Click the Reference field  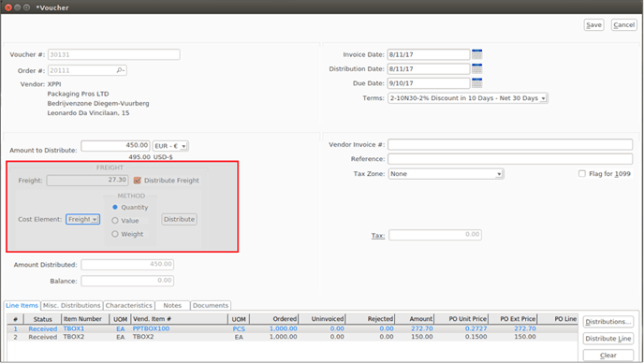point(510,158)
